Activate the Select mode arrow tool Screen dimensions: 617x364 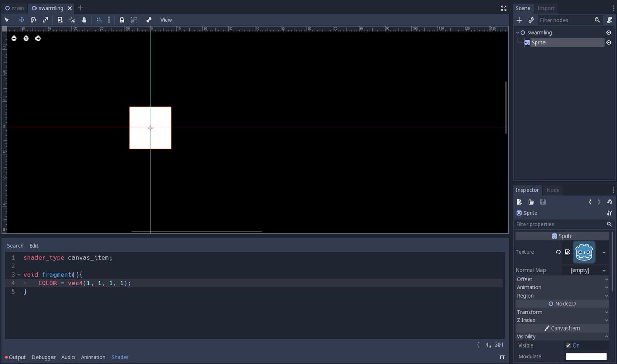[x=7, y=20]
